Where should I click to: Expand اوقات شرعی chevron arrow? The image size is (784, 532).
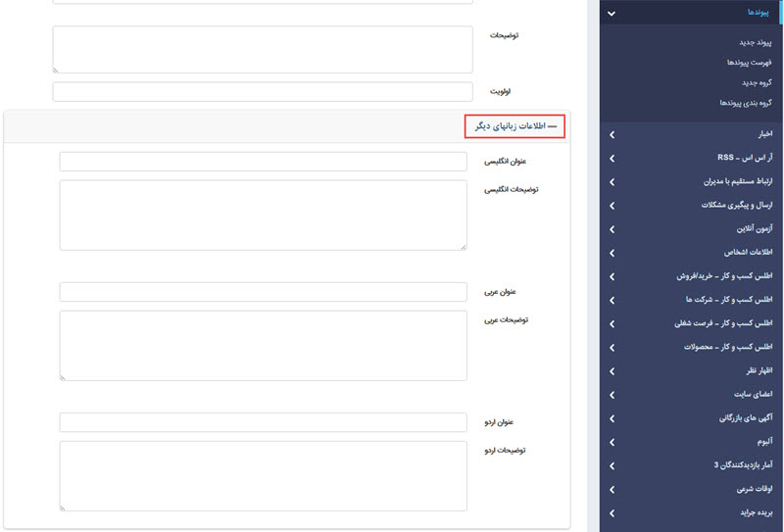coord(612,489)
